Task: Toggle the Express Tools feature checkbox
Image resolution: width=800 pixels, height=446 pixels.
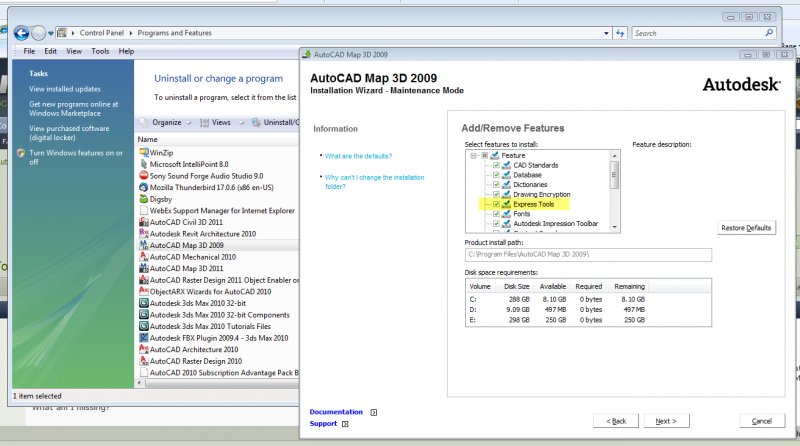Action: tap(496, 204)
